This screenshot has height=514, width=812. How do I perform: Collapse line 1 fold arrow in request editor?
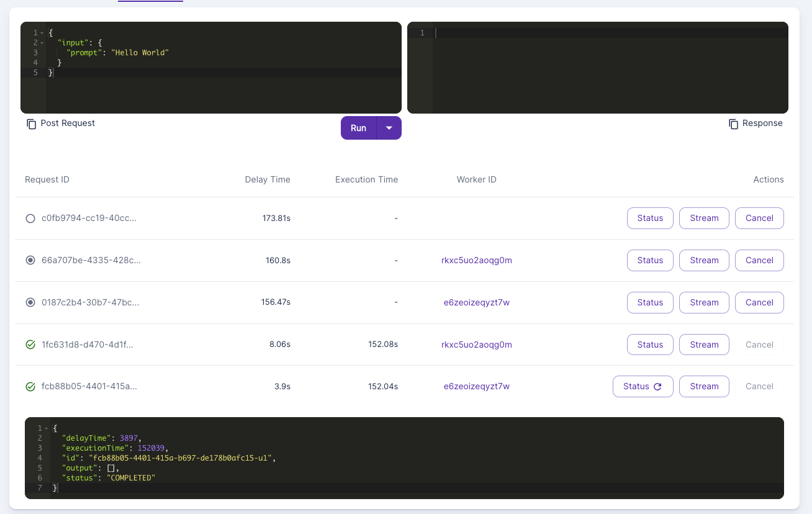[42, 33]
